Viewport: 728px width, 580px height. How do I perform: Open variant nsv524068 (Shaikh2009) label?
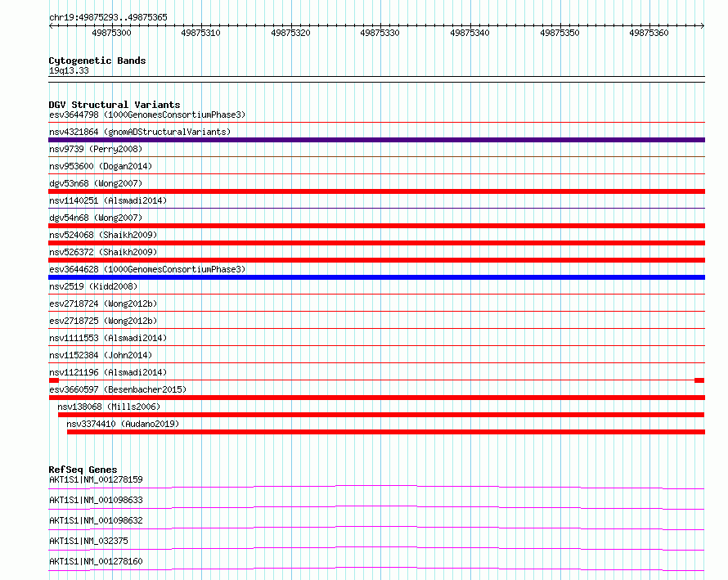(103, 235)
